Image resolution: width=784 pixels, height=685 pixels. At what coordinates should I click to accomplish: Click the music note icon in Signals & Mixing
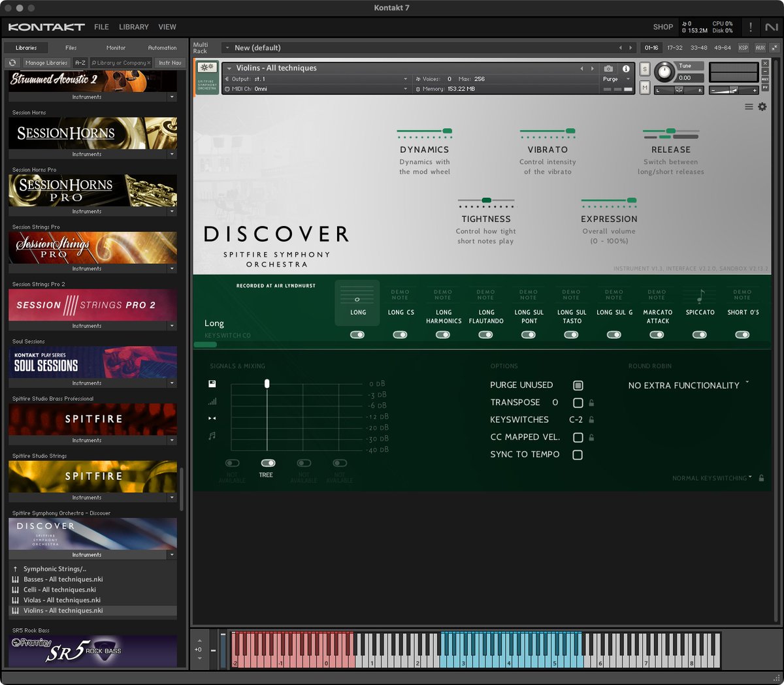[212, 436]
